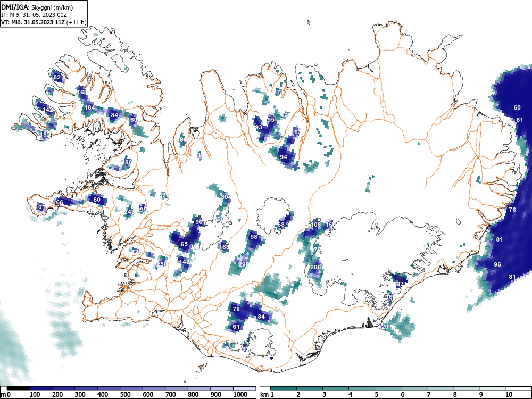
Task: Select the map value 258
Action: [162, 264]
